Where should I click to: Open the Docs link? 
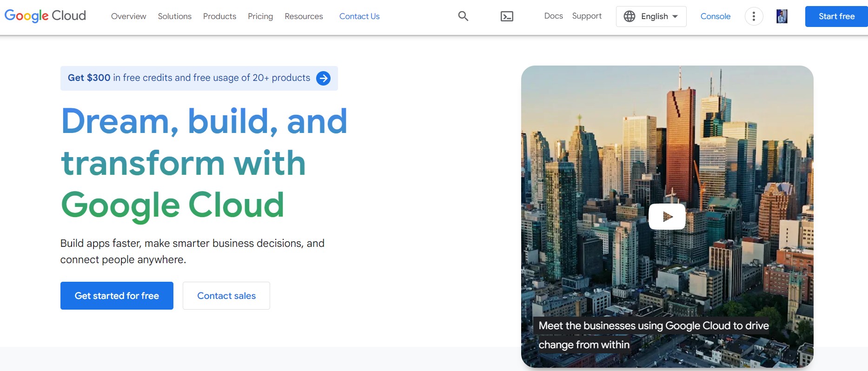[x=553, y=16]
